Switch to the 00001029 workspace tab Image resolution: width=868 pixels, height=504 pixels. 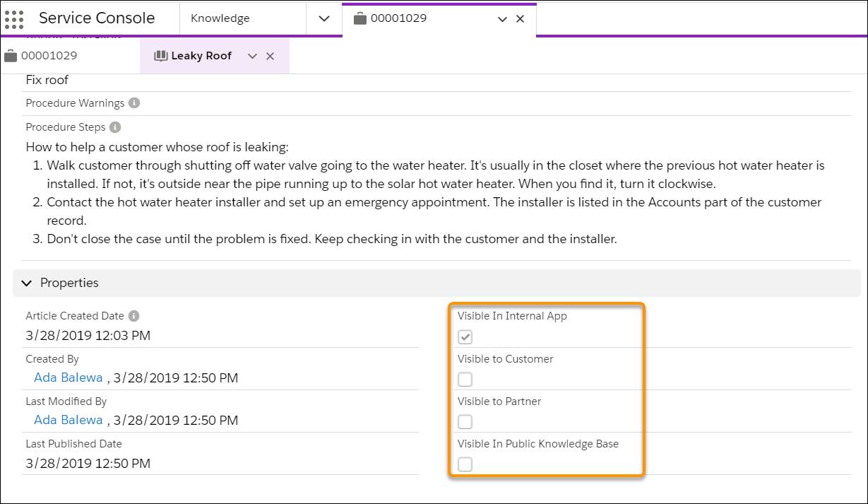click(439, 18)
